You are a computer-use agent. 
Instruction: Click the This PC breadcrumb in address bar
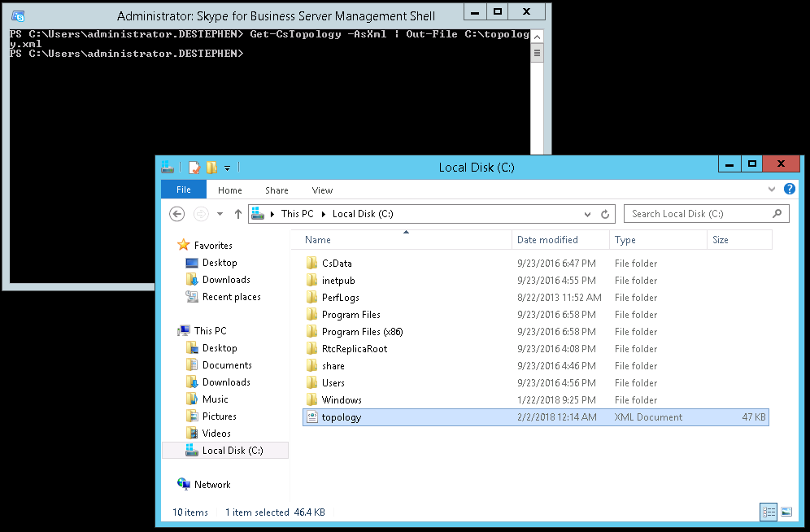coord(297,214)
